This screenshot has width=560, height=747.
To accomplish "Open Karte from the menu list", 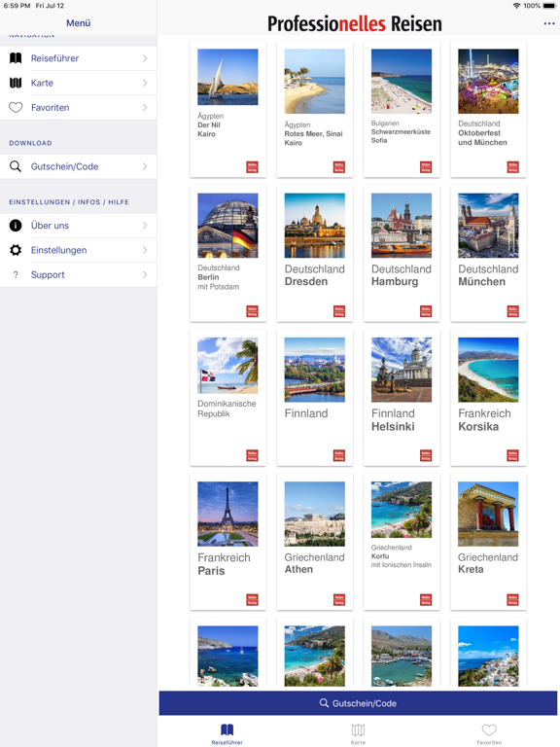I will pyautogui.click(x=78, y=83).
